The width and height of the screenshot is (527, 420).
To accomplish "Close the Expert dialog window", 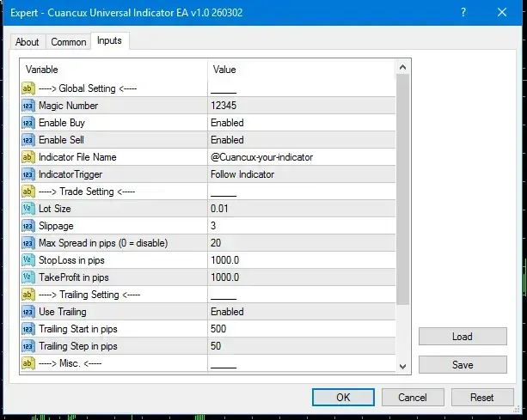I will 502,12.
